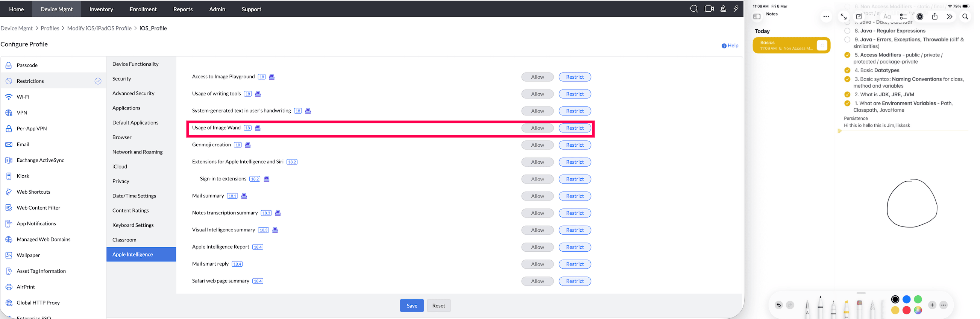Click the 18.2 badge beside Sign-in to extensions
Image resolution: width=980 pixels, height=319 pixels.
(x=255, y=179)
